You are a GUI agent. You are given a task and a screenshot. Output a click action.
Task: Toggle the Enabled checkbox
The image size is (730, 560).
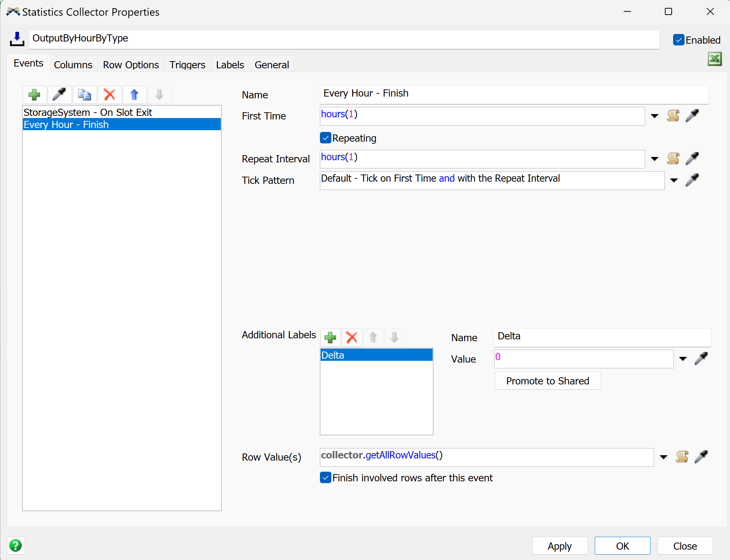(678, 40)
